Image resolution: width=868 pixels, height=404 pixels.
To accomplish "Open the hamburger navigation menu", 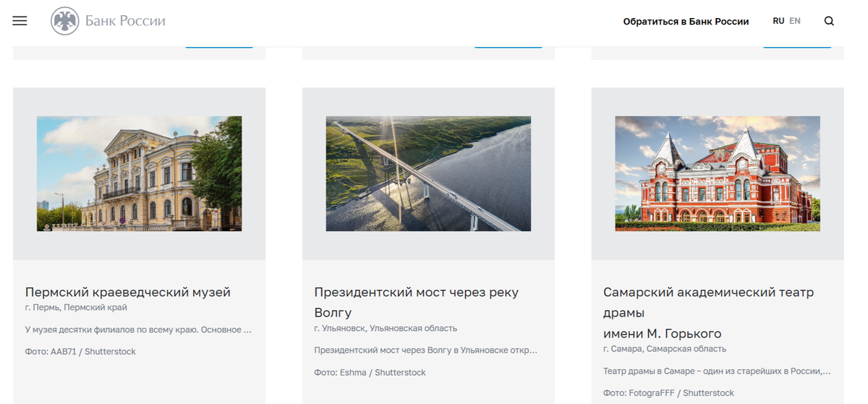I will [20, 21].
